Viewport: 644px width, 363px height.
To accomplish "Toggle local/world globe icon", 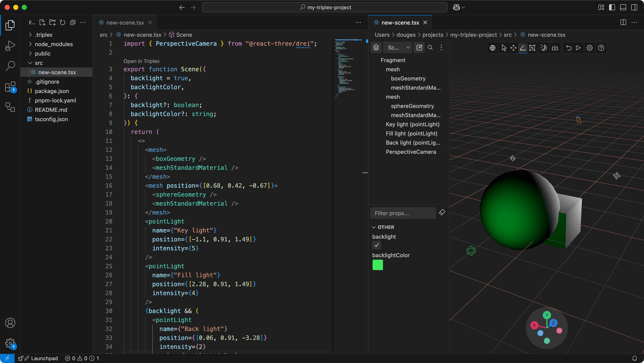I will (492, 48).
